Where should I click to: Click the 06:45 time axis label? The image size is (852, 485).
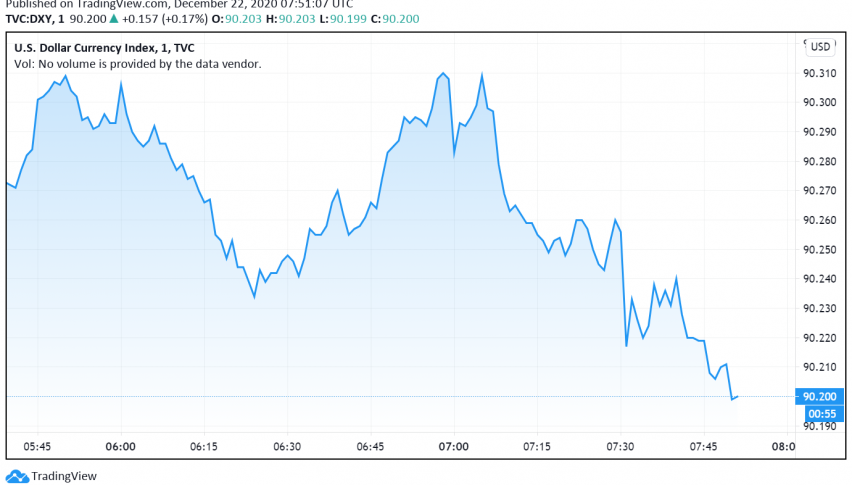[370, 446]
